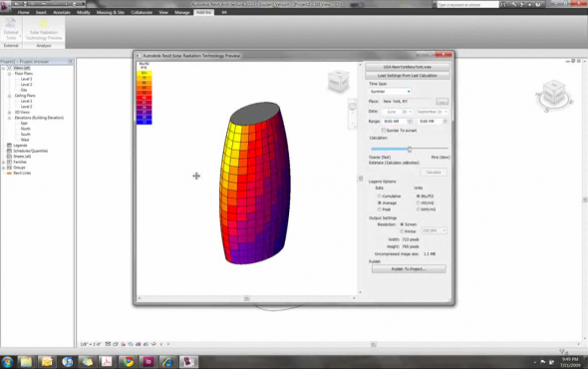
Task: Select the Average data radio button
Action: pos(380,202)
